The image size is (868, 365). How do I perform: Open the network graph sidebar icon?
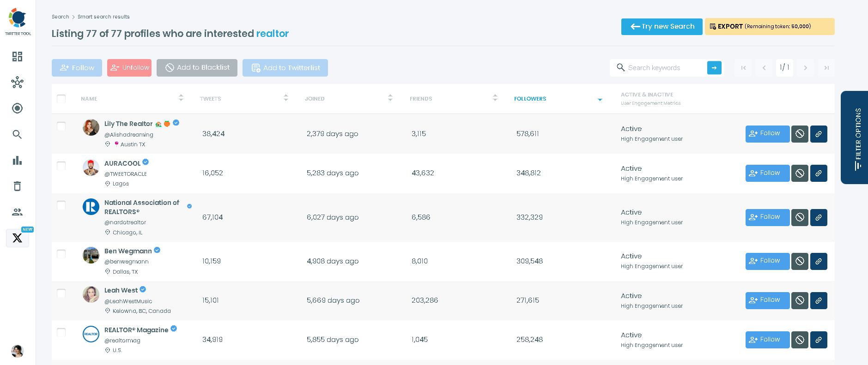coord(17,83)
